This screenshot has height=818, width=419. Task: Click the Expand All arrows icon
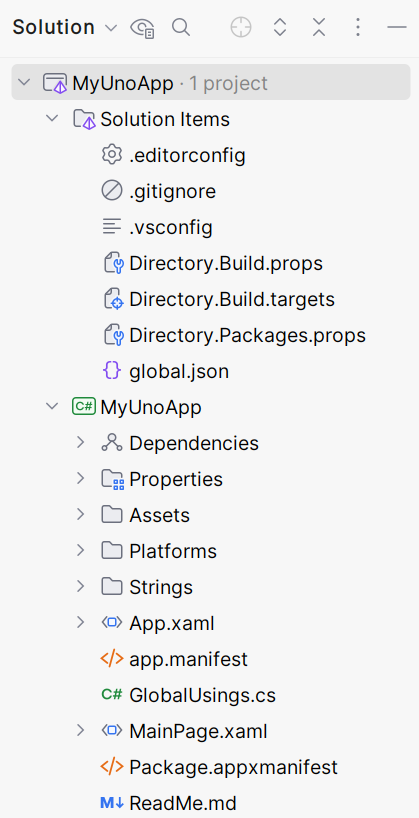[x=280, y=27]
